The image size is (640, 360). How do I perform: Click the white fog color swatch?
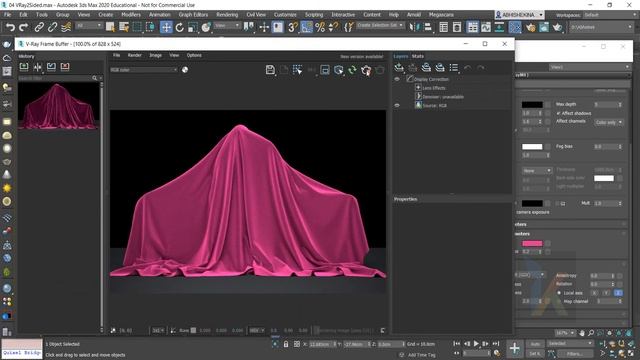tap(532, 147)
